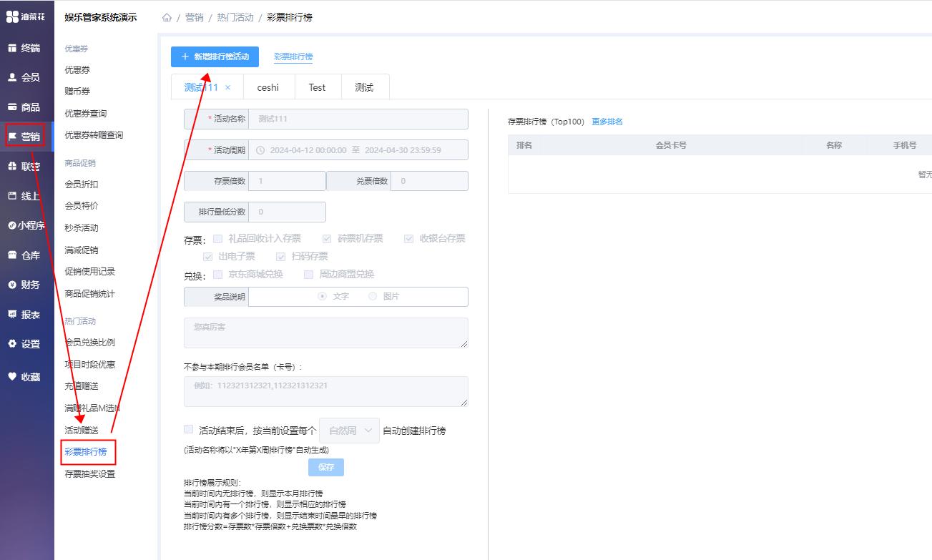This screenshot has height=560, width=932.
Task: Click the 兑票倍数 input field
Action: (429, 181)
